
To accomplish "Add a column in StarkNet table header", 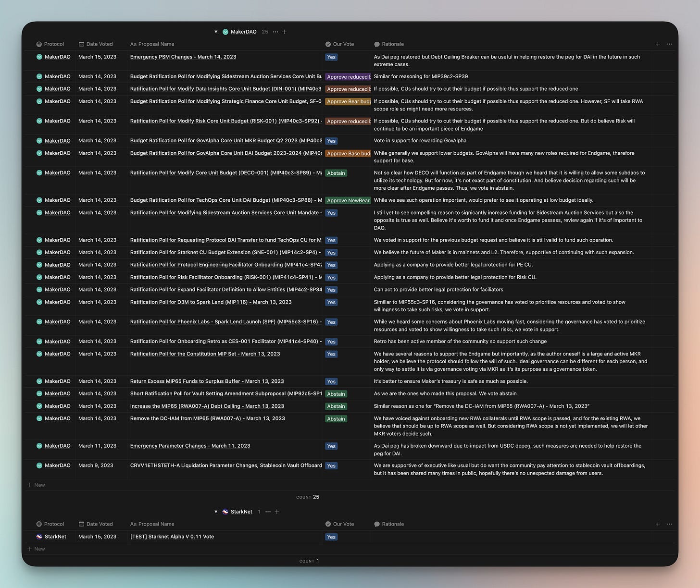I will [x=658, y=524].
